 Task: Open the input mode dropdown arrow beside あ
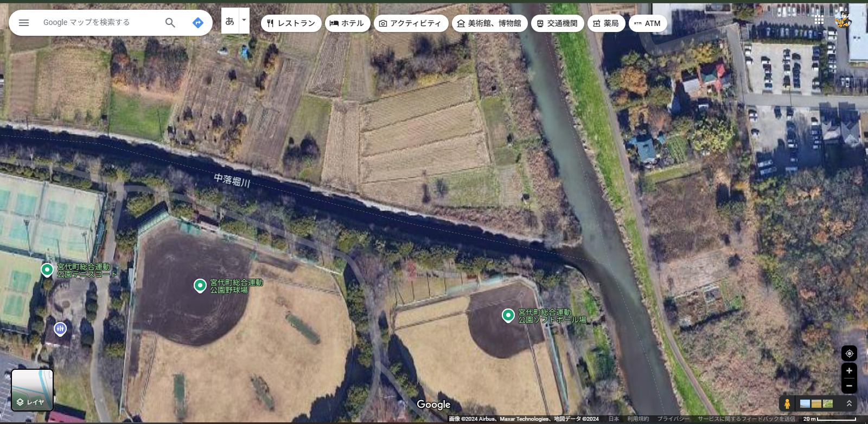tap(244, 21)
